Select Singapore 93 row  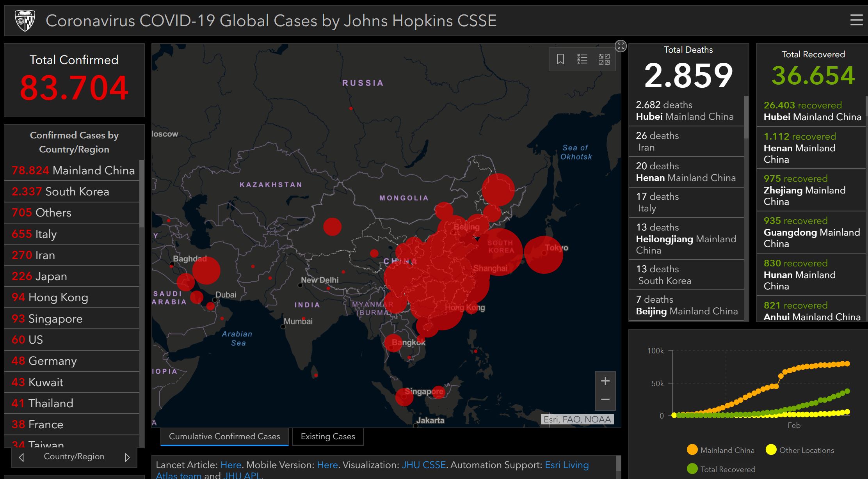pos(72,319)
